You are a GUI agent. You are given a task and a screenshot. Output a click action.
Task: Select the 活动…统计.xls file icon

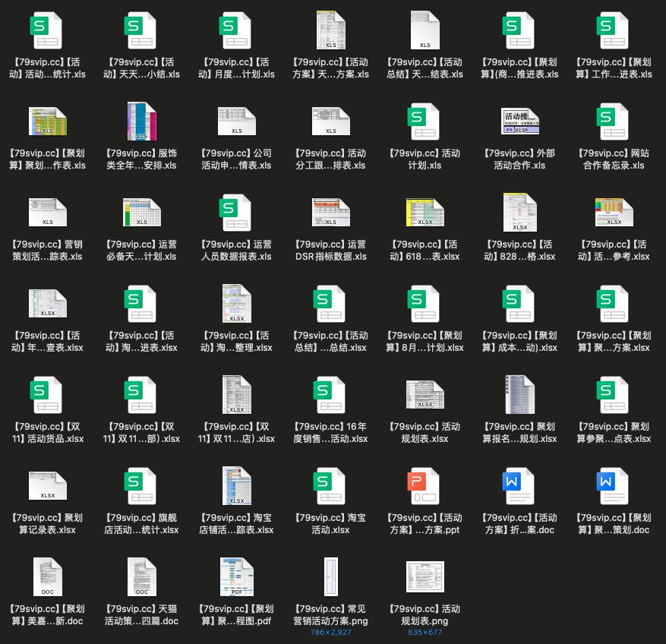(x=47, y=30)
